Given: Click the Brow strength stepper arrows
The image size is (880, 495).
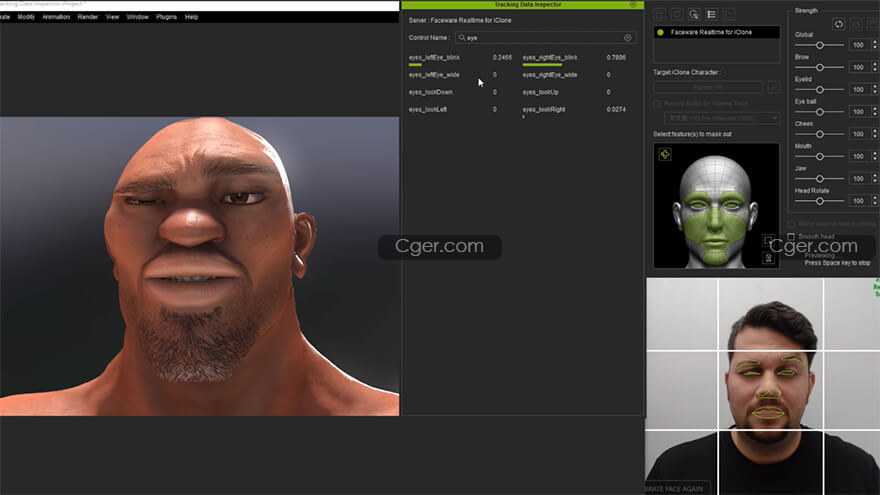Looking at the screenshot, I should pyautogui.click(x=874, y=67).
